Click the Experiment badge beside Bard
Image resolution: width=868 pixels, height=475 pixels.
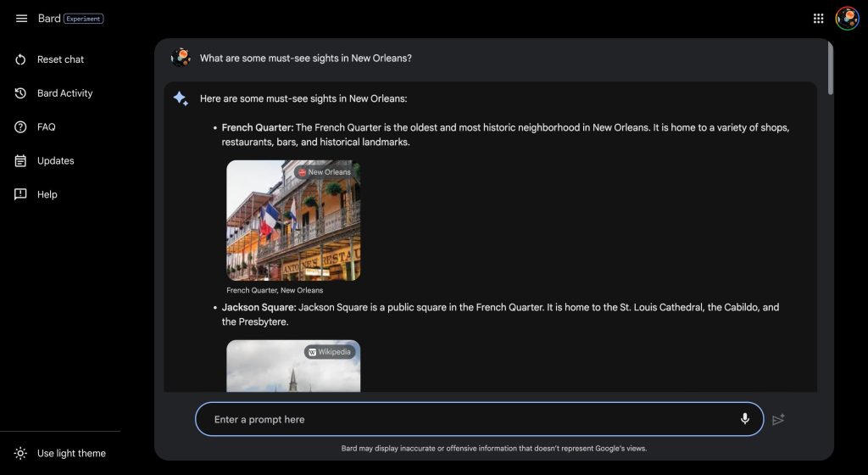(x=84, y=19)
